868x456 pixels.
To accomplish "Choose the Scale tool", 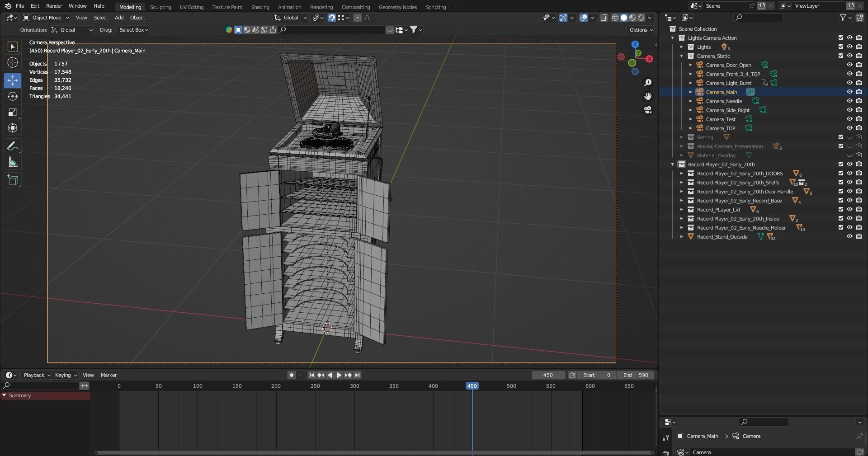I will [13, 113].
